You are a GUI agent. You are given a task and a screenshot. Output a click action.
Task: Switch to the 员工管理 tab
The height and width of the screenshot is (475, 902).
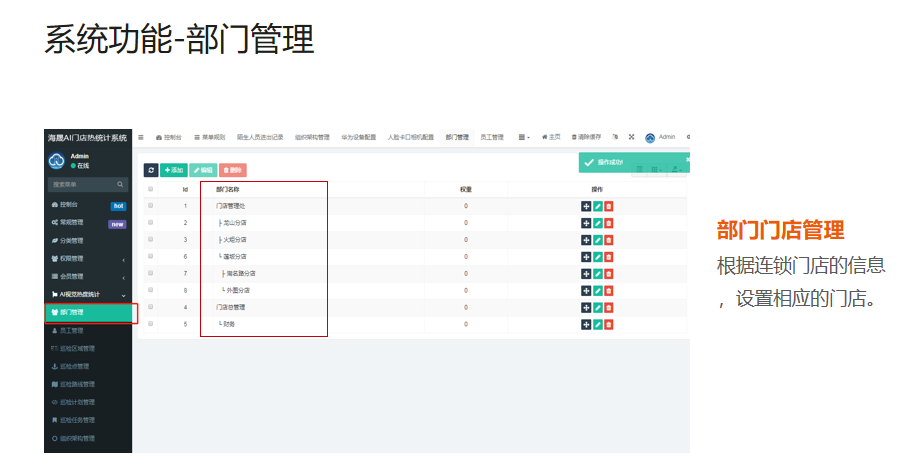[491, 137]
